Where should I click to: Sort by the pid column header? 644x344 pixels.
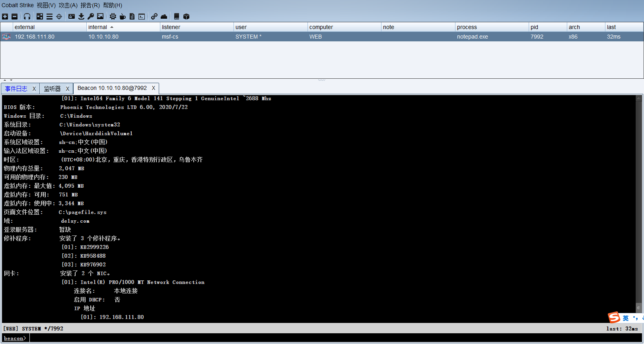(x=548, y=27)
